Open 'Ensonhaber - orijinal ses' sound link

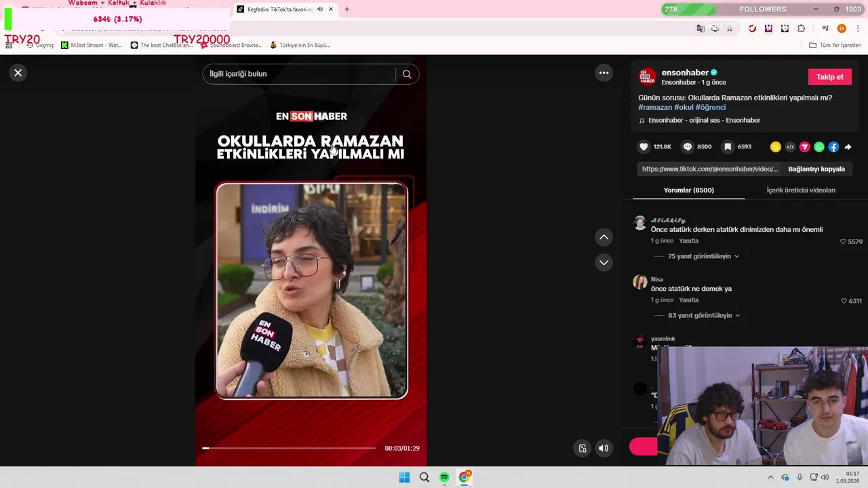click(x=704, y=120)
